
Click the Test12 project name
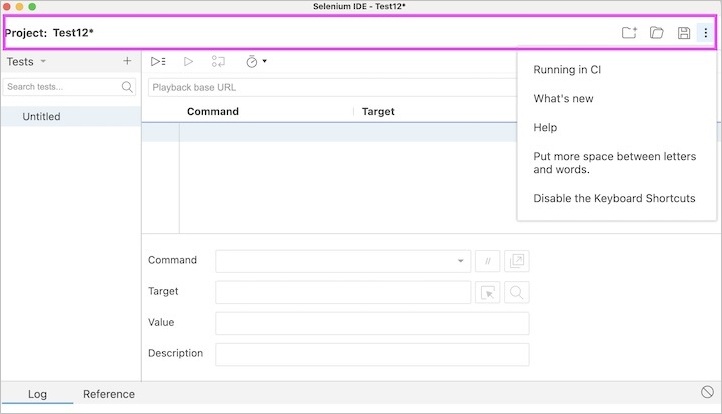pyautogui.click(x=73, y=33)
